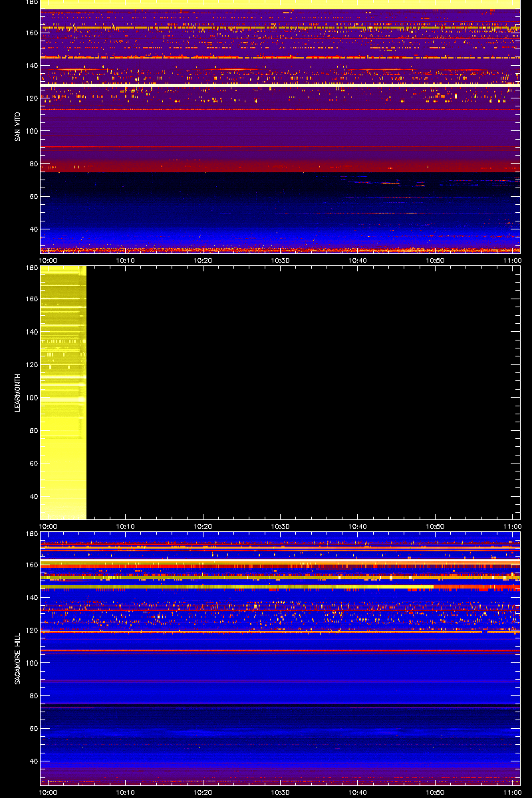Click the SAGAMORE HILL axis label
This screenshot has height=798, width=532.
click(x=18, y=658)
